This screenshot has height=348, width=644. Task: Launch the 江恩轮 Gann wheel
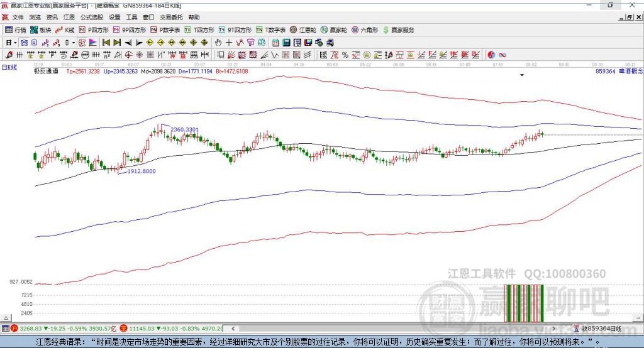(303, 30)
